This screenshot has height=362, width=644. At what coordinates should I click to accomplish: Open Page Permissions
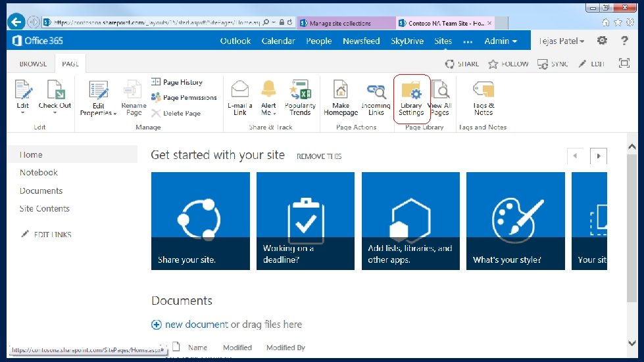pos(184,97)
